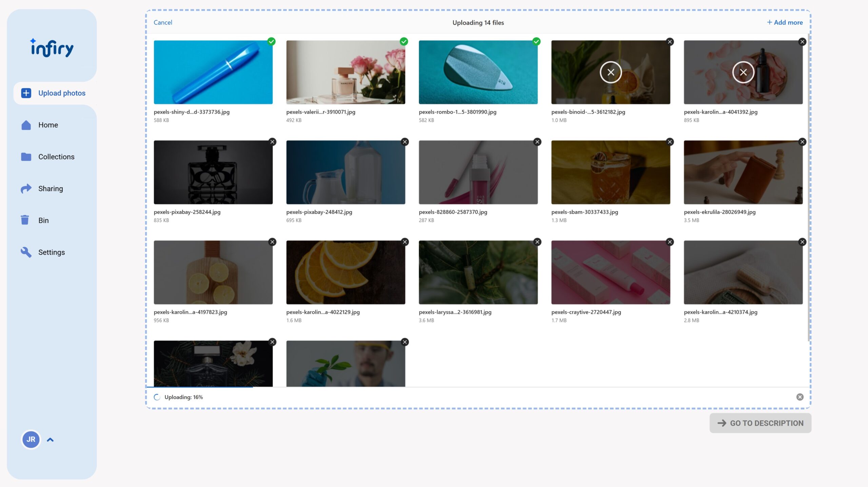Click the upload list vertical scrollbar
868x487 pixels.
809,187
